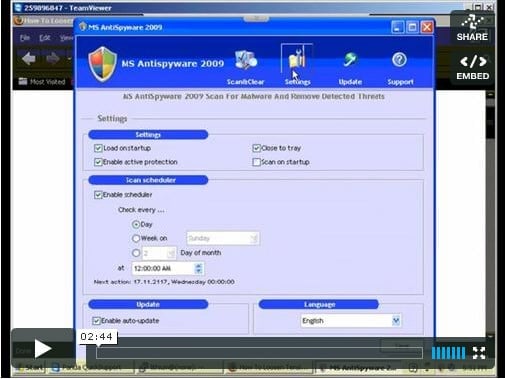Click the Most Visited bookmarks item
505x379 pixels.
pyautogui.click(x=42, y=82)
